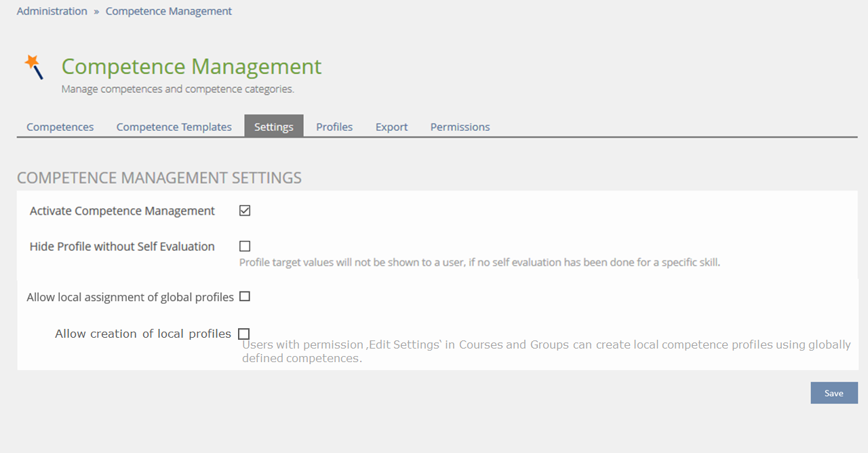Disable the Activate Competence Management checkbox
Viewport: 868px width, 453px height.
click(x=245, y=211)
